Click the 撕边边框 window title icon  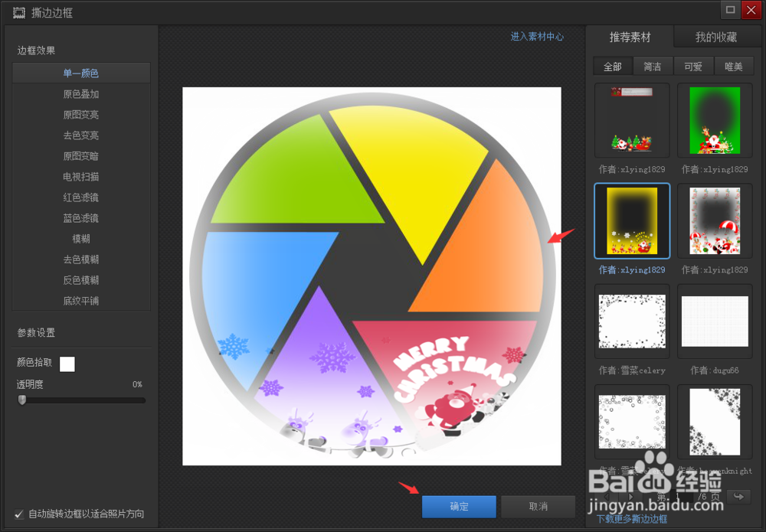click(19, 13)
